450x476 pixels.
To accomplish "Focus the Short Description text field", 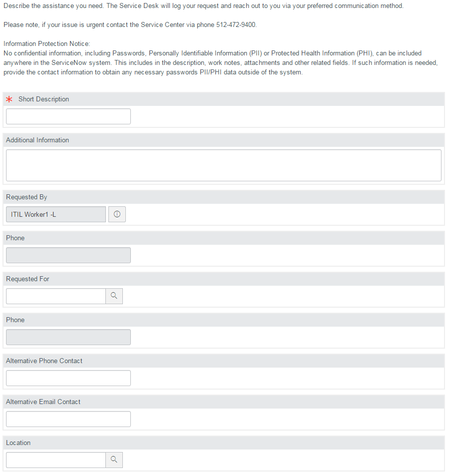I will click(x=68, y=116).
